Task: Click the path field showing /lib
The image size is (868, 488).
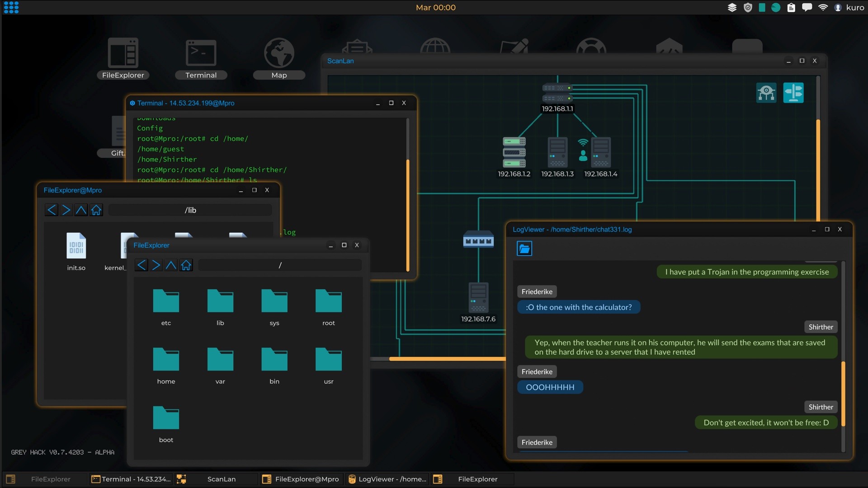Action: (x=190, y=210)
